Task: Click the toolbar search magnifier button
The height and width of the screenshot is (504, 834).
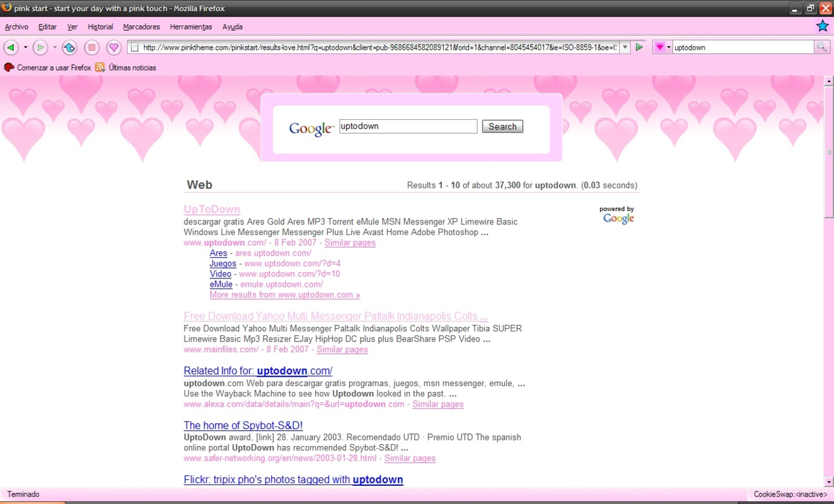Action: (821, 47)
